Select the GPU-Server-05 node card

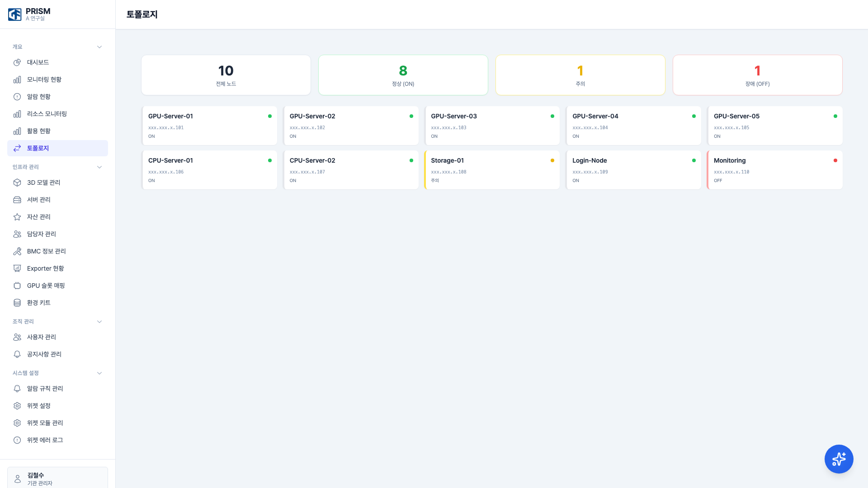775,126
